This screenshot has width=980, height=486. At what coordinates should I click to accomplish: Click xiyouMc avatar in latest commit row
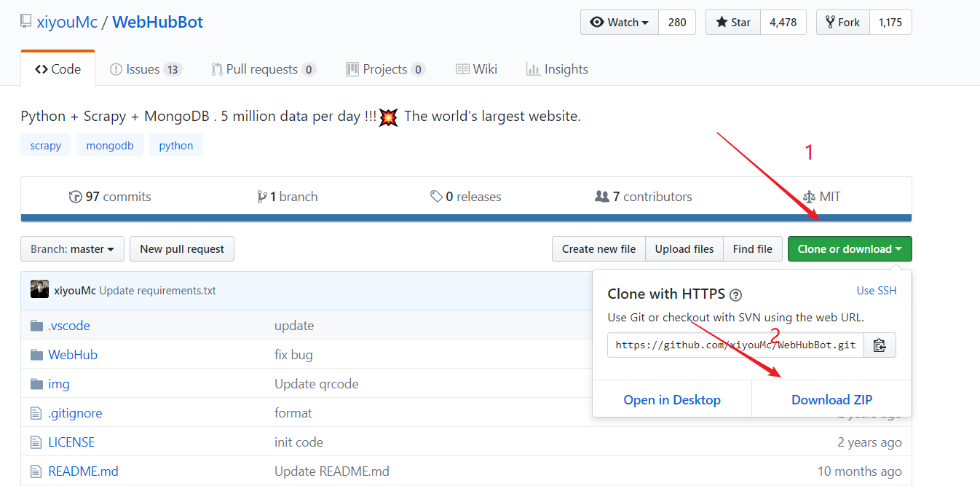pos(39,289)
